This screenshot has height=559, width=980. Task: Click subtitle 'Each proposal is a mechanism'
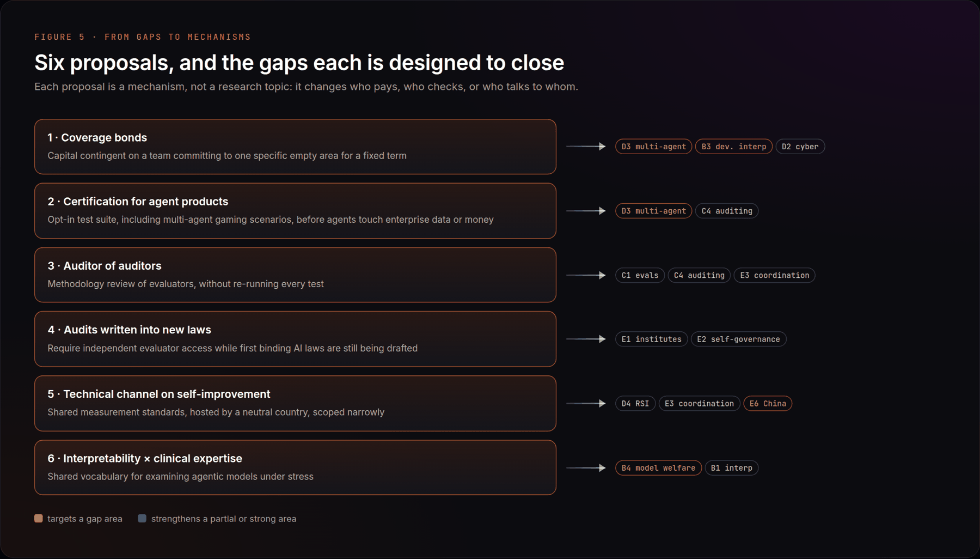306,87
